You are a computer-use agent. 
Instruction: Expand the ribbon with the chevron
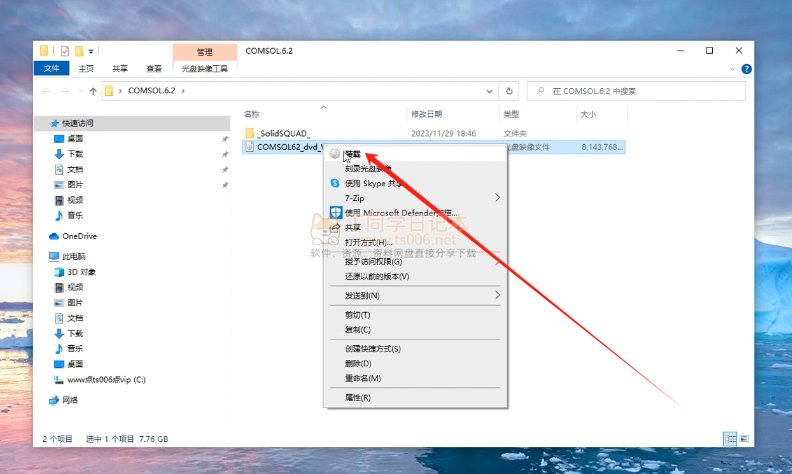pos(732,69)
